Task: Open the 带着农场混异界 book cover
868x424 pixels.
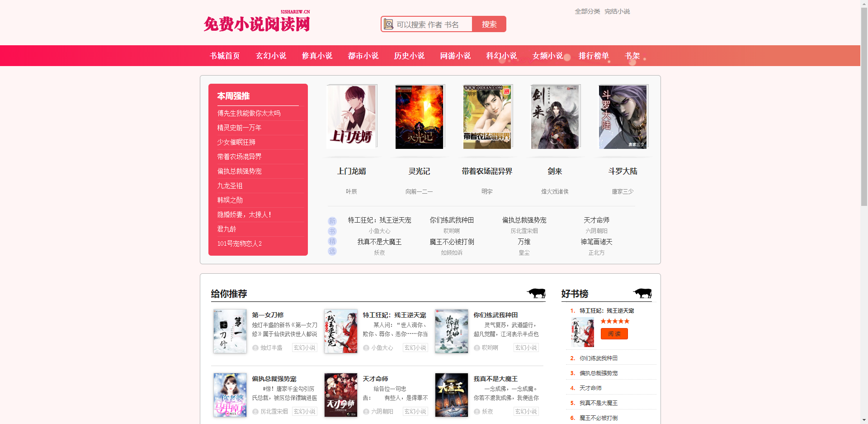Action: point(487,117)
